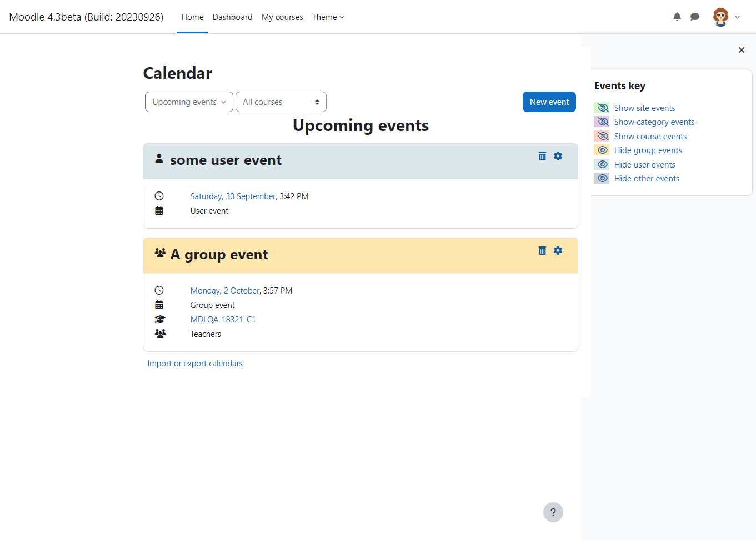The image size is (756, 540).
Task: Go to the Dashboard tab
Action: (x=232, y=17)
